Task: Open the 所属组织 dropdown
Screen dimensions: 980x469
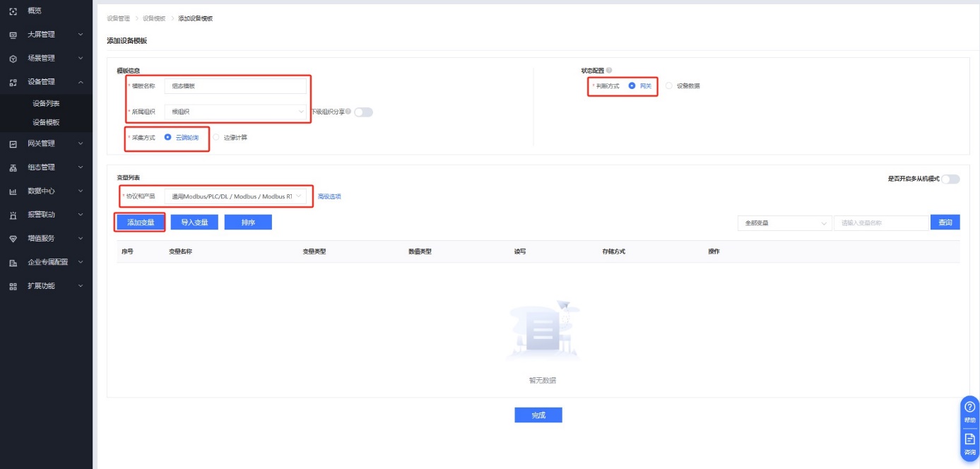Action: pyautogui.click(x=235, y=112)
